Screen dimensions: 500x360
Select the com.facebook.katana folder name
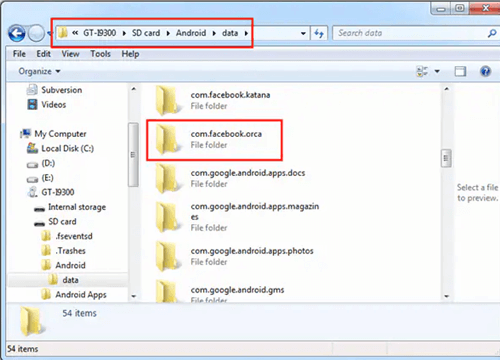230,95
